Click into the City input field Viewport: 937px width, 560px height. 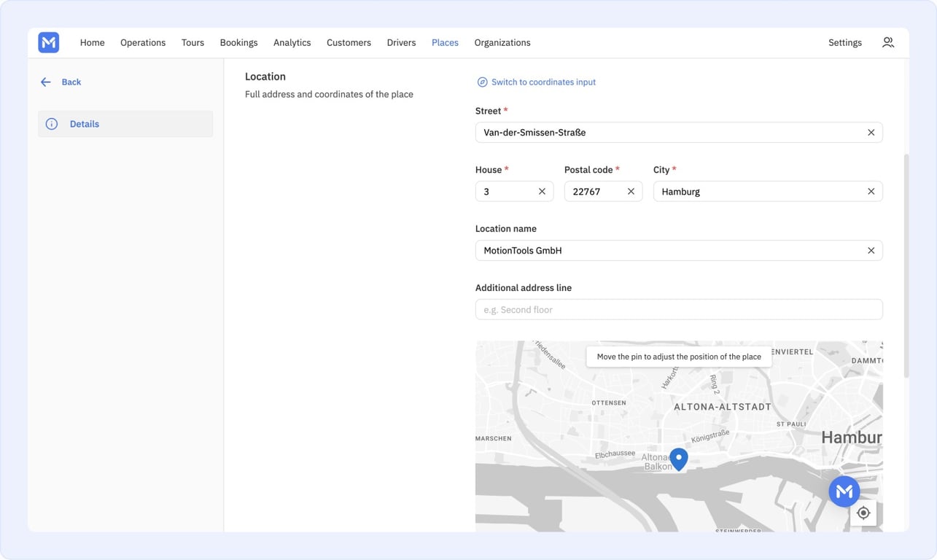pos(768,192)
